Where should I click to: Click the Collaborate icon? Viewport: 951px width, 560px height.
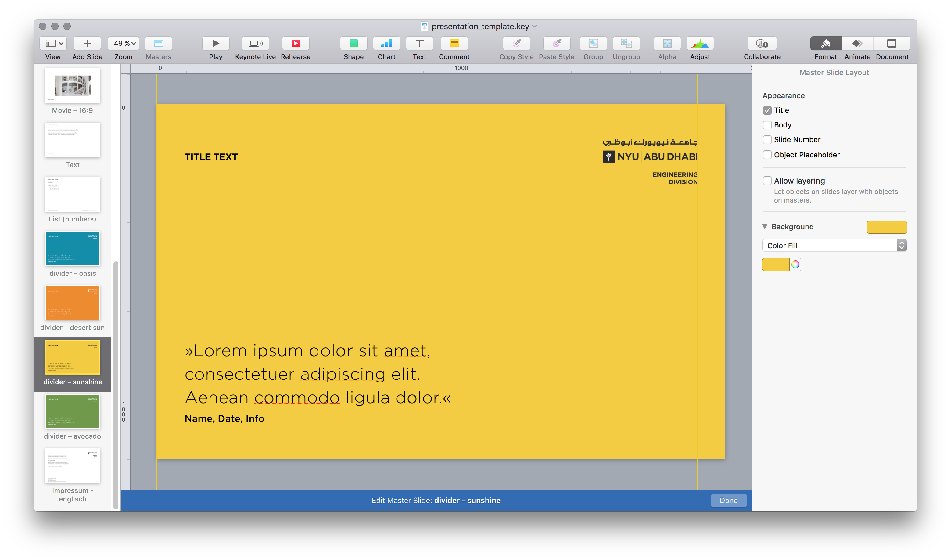[762, 43]
